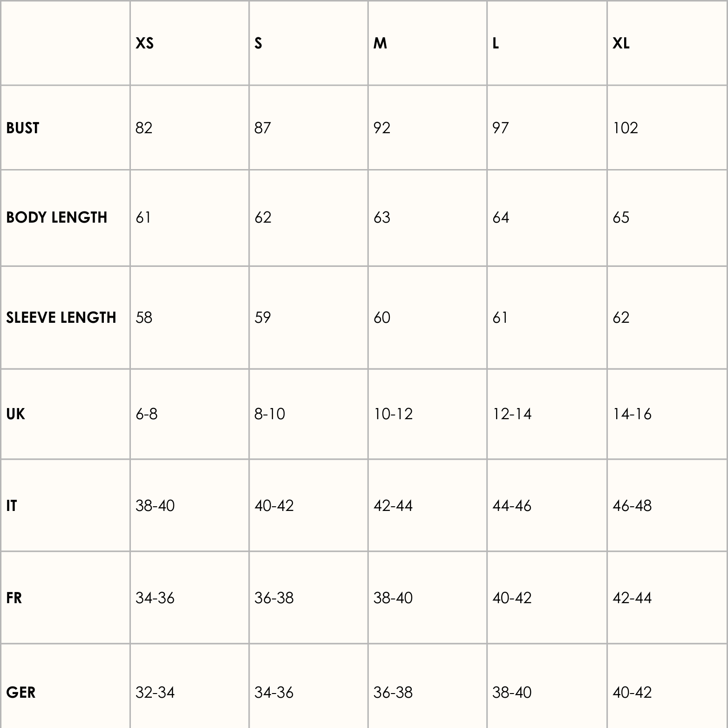Click the UK row label
The image size is (728, 728).
click(x=15, y=414)
